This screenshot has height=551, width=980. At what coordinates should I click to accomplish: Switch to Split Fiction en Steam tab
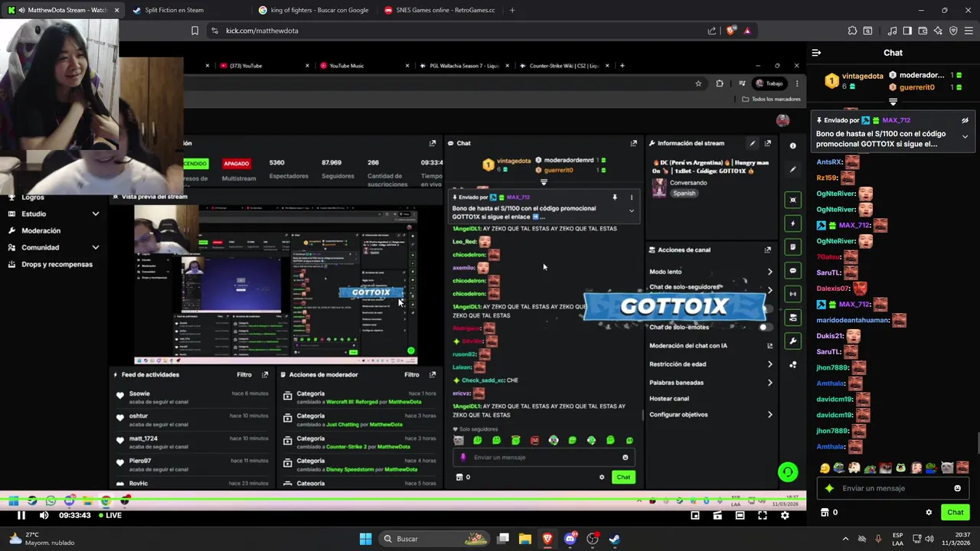pyautogui.click(x=174, y=10)
